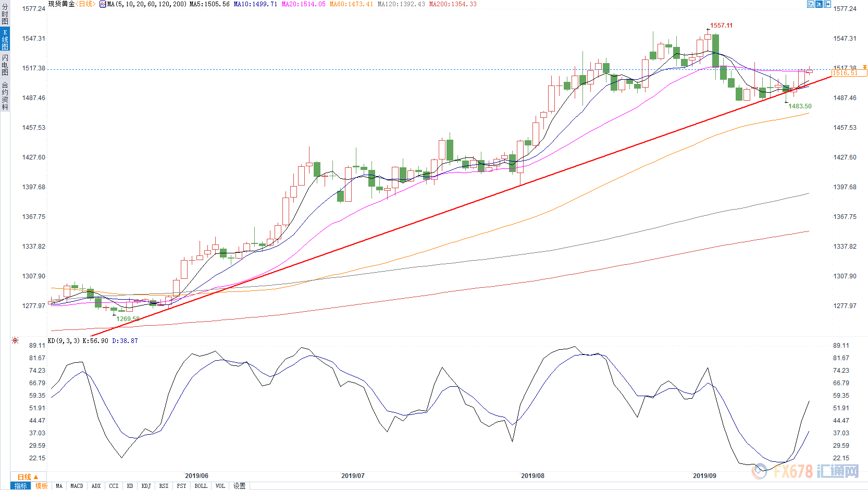Expand the 日线 period dropdown

[28, 477]
